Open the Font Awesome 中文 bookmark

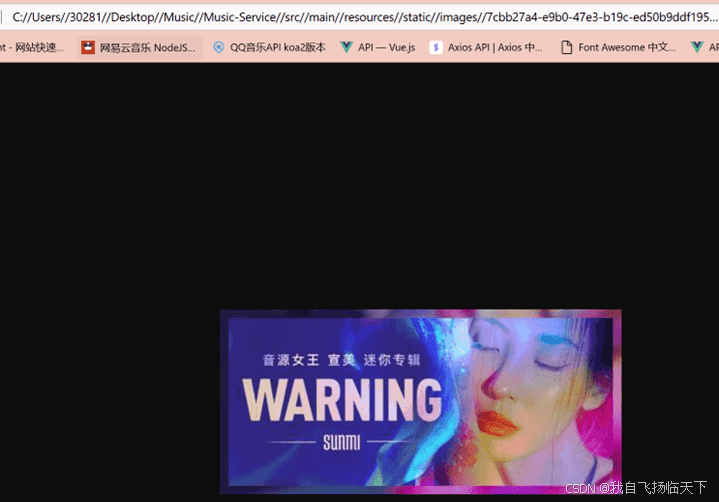(618, 47)
